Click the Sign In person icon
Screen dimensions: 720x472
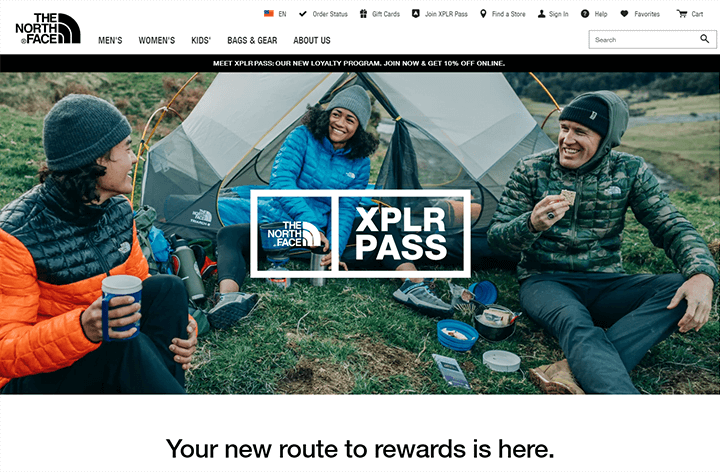coord(542,14)
